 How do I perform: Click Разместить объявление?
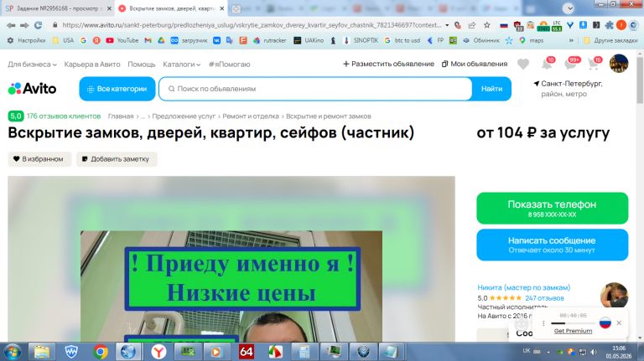pyautogui.click(x=388, y=64)
